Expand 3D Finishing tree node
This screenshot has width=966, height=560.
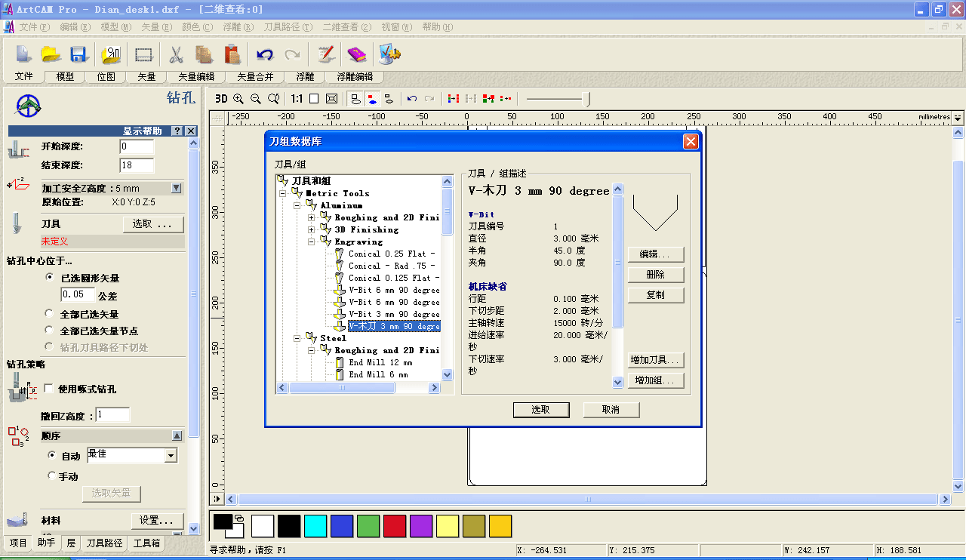click(312, 229)
